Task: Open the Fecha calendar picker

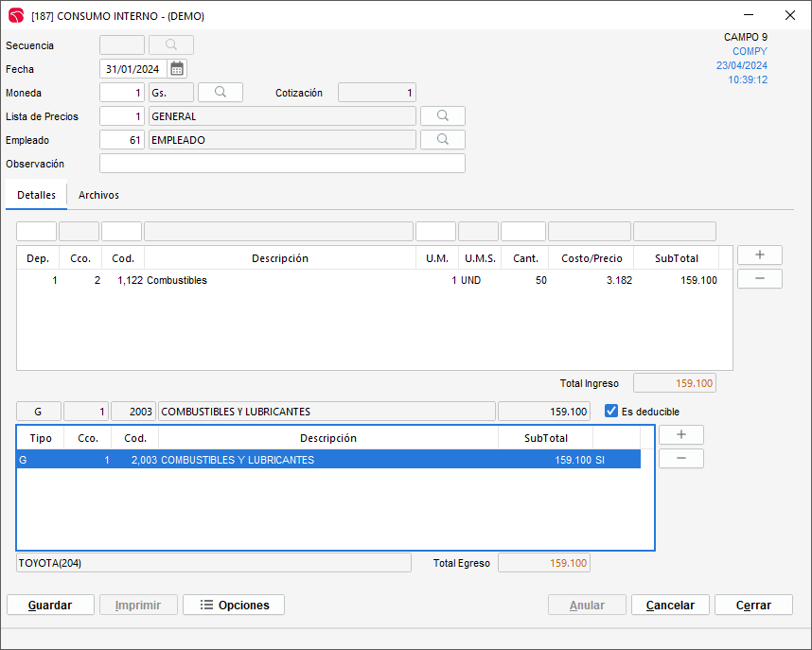Action: (177, 69)
